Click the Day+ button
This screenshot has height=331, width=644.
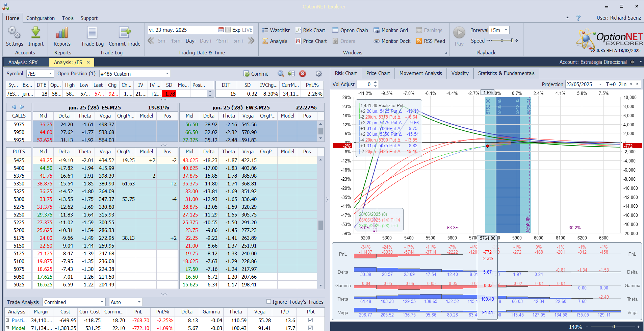tap(206, 41)
